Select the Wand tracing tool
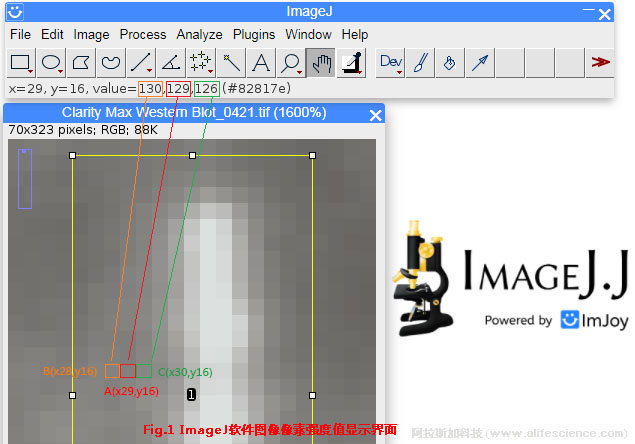Image resolution: width=635 pixels, height=444 pixels. (x=231, y=63)
